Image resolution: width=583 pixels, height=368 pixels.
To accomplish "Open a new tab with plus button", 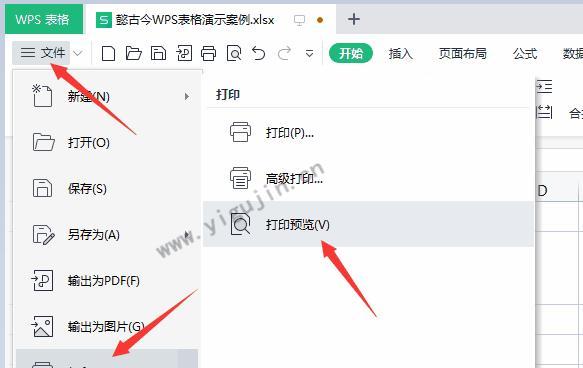I will [x=354, y=19].
